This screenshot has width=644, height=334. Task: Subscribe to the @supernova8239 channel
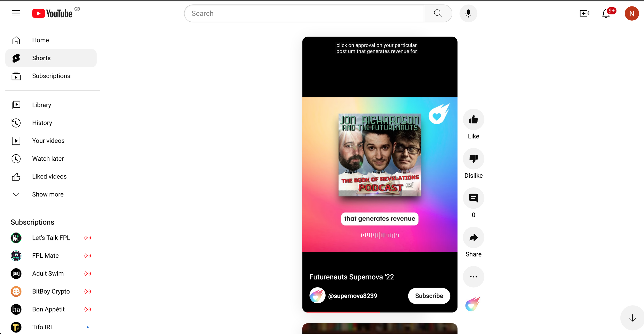point(429,296)
